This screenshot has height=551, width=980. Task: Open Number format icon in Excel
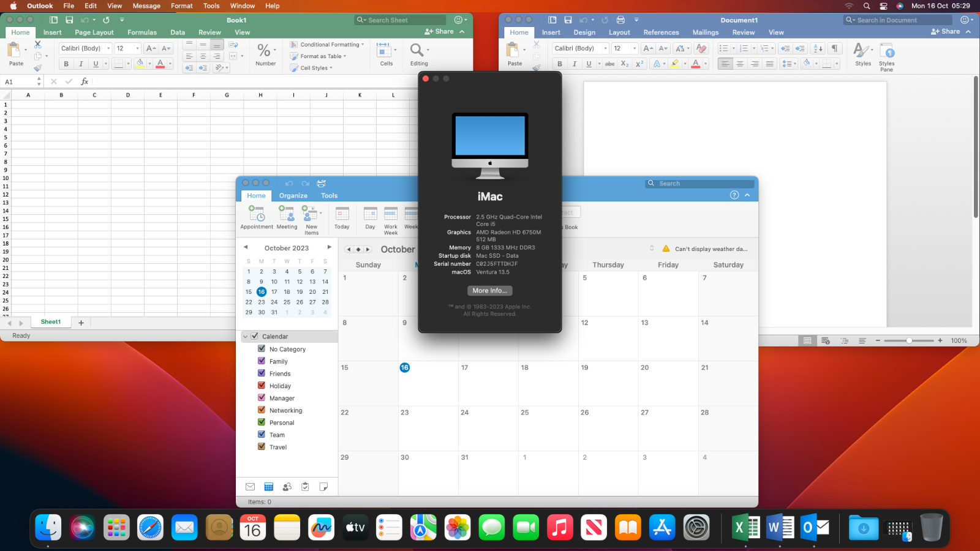pyautogui.click(x=264, y=50)
